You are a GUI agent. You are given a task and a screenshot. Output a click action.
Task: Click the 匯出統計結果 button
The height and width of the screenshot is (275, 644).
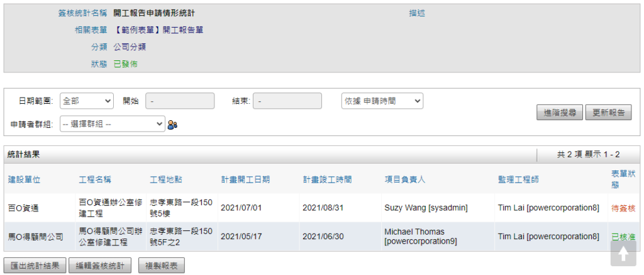[x=35, y=266]
